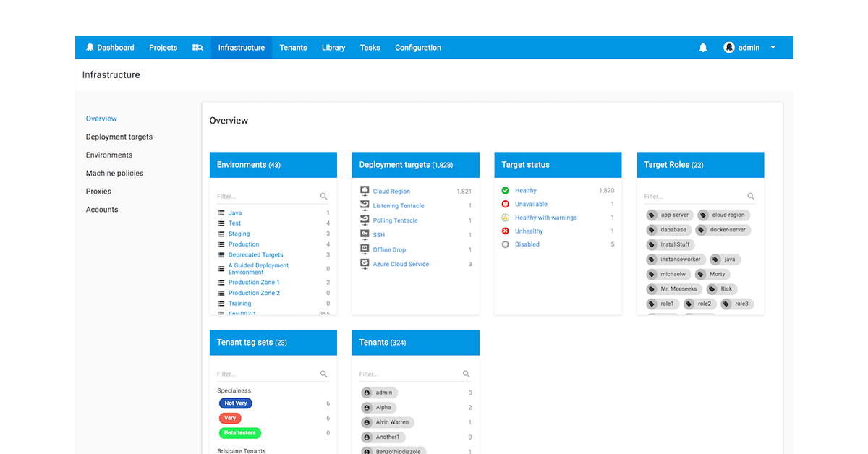Click the Healthy with warnings icon
Screen dimensions: 868x454
pos(505,217)
